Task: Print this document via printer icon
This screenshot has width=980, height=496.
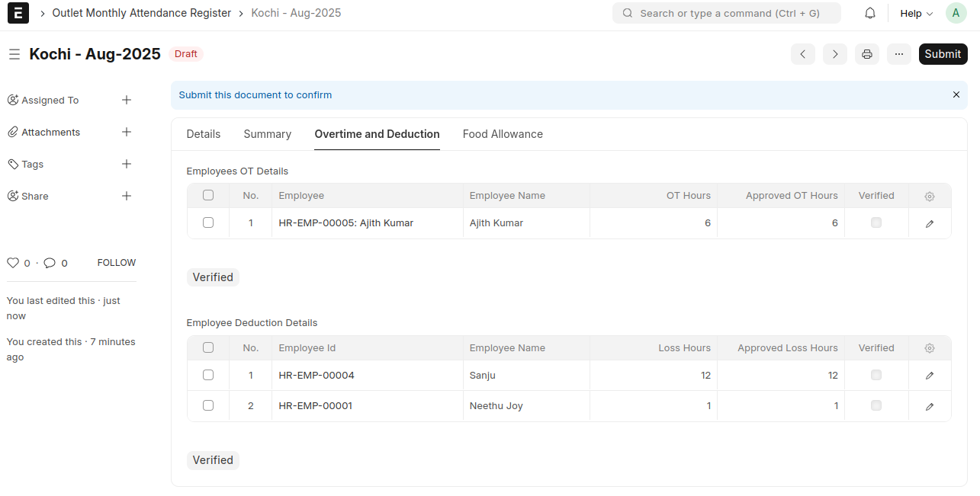Action: click(867, 54)
